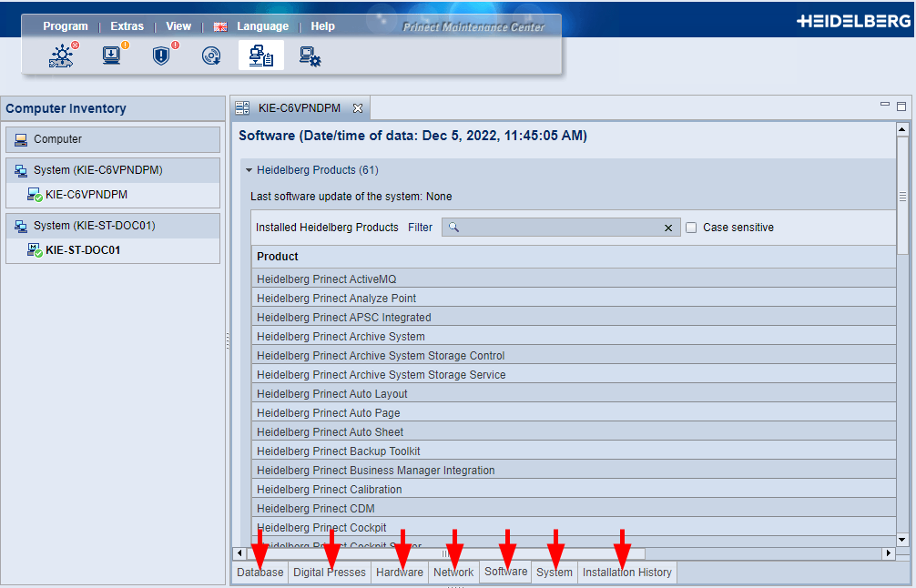Open the Extras menu
The image size is (916, 588).
pyautogui.click(x=127, y=26)
